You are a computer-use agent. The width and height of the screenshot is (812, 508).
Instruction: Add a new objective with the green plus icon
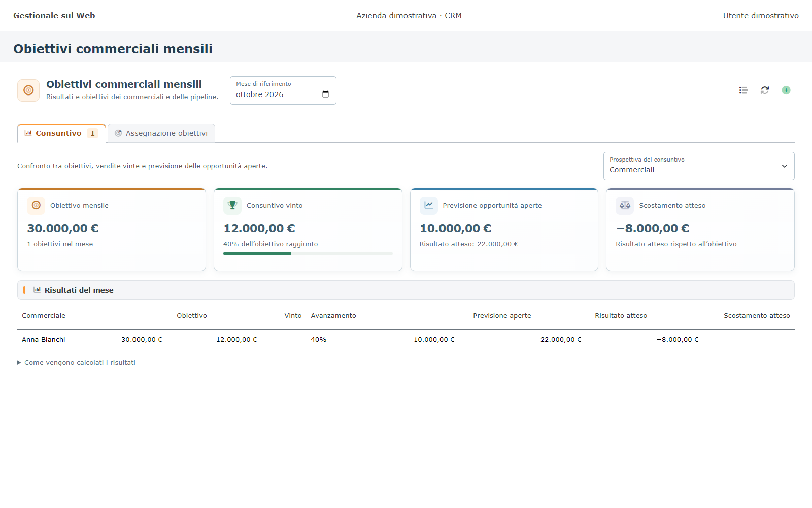click(786, 90)
